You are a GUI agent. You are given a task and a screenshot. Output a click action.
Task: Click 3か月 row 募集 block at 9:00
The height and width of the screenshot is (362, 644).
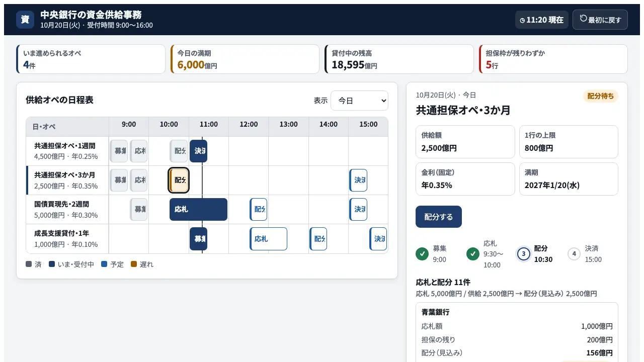119,180
